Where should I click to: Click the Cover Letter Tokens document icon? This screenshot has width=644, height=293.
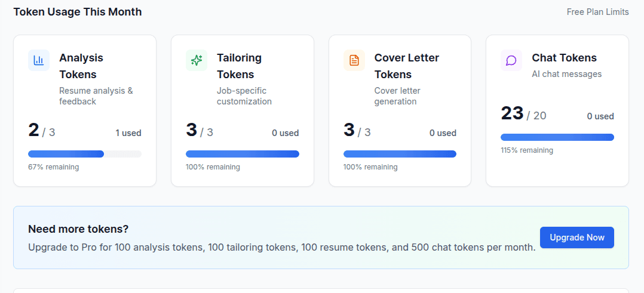pos(354,60)
